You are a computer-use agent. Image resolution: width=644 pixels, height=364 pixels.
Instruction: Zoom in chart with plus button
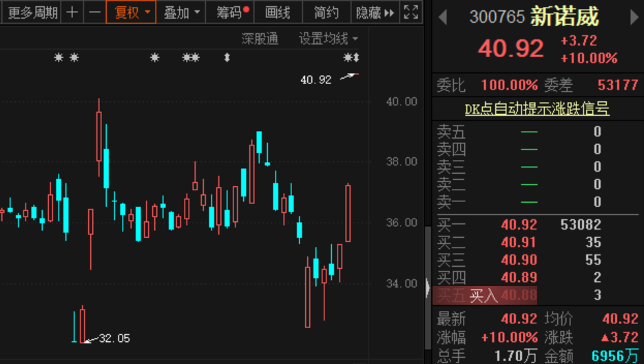(x=72, y=12)
